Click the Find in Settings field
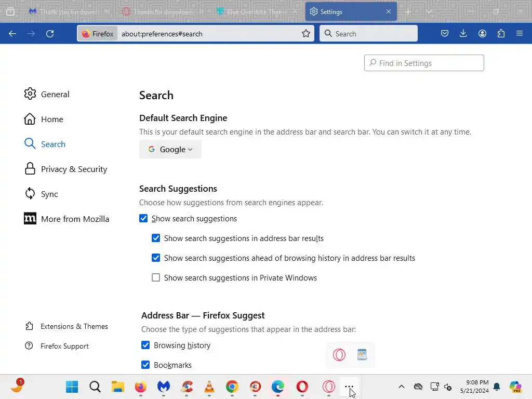 [x=424, y=63]
